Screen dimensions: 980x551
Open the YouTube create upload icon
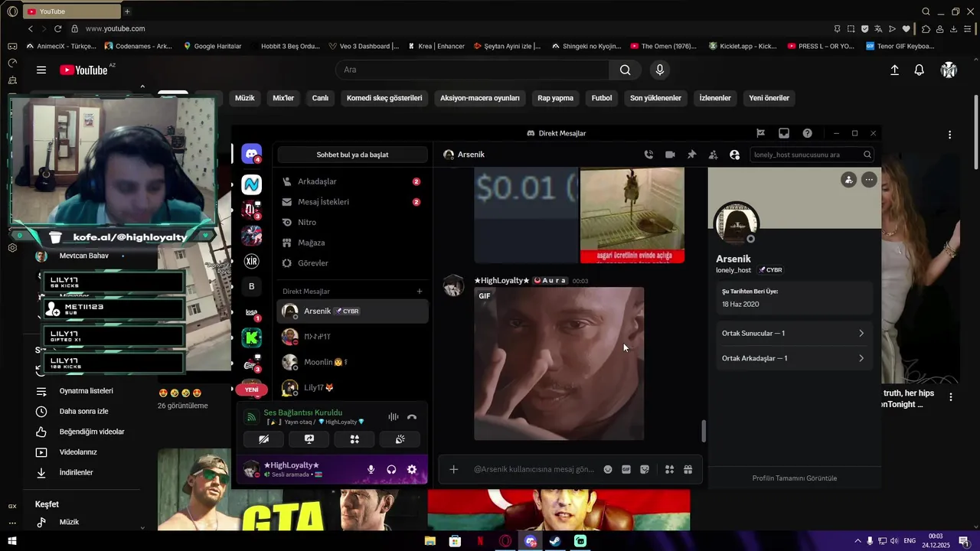894,70
